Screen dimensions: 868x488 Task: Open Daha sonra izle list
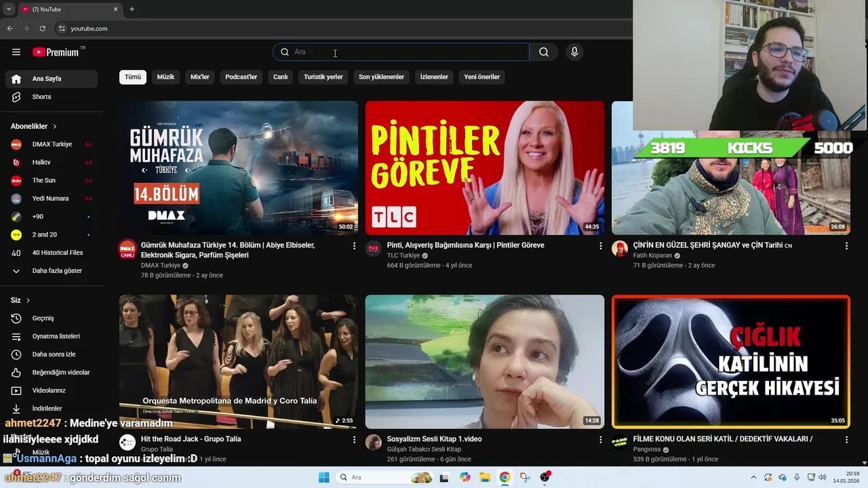tap(52, 354)
